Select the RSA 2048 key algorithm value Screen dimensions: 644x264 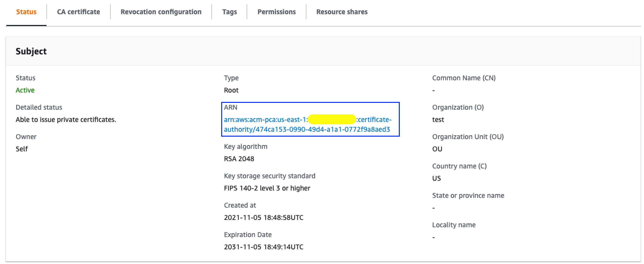(239, 159)
